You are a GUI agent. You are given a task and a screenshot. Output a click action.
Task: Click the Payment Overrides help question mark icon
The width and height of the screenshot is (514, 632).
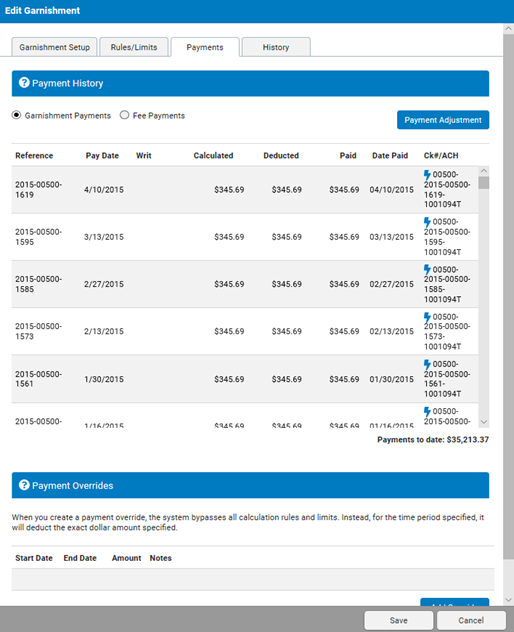pos(24,485)
